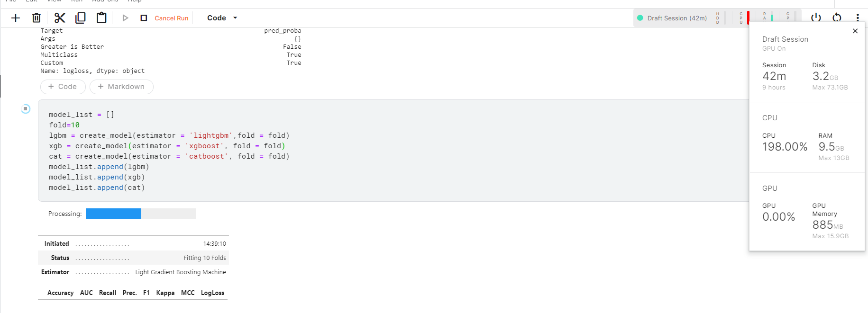Power off the draft session
This screenshot has width=868, height=313.
pyautogui.click(x=816, y=18)
